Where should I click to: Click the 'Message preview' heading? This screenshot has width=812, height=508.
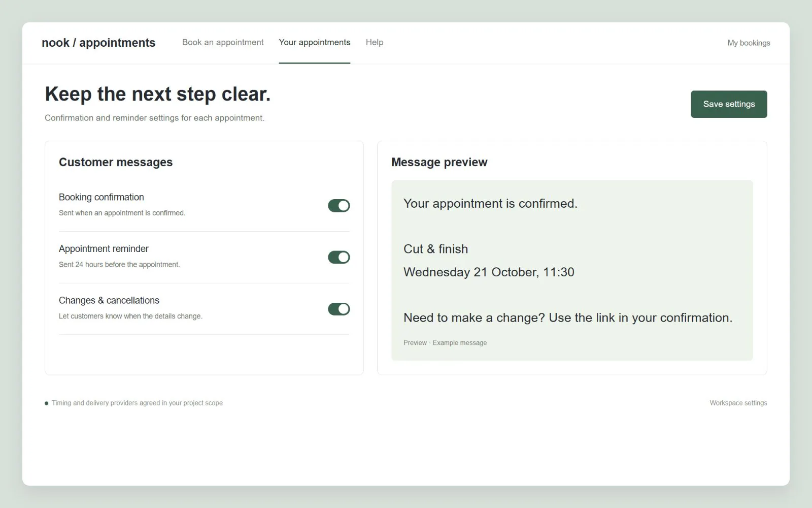pyautogui.click(x=439, y=162)
